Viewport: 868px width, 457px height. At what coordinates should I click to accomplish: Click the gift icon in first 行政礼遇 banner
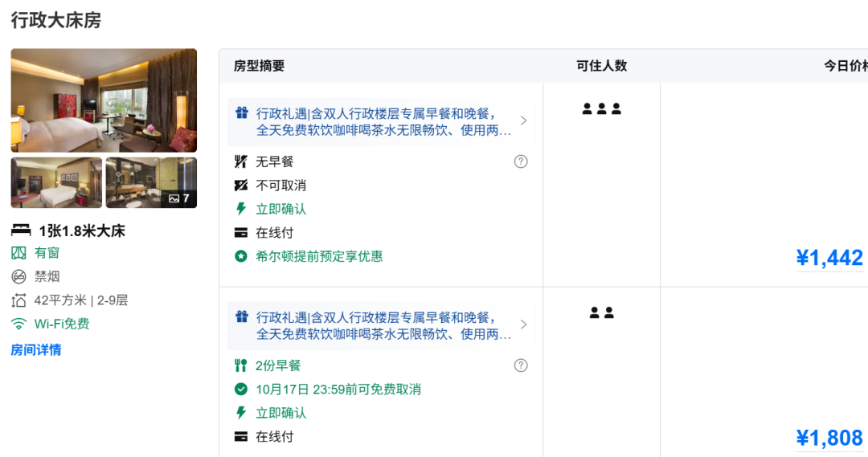tap(241, 113)
